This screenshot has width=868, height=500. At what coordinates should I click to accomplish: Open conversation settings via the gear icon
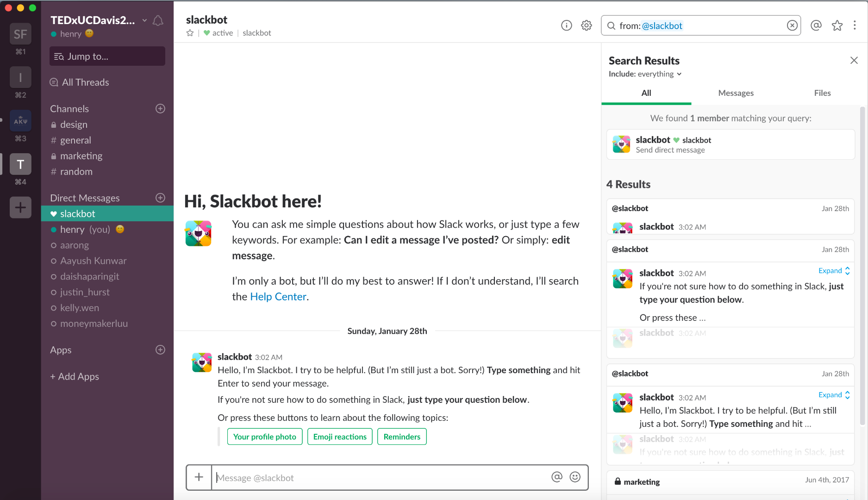pyautogui.click(x=586, y=25)
